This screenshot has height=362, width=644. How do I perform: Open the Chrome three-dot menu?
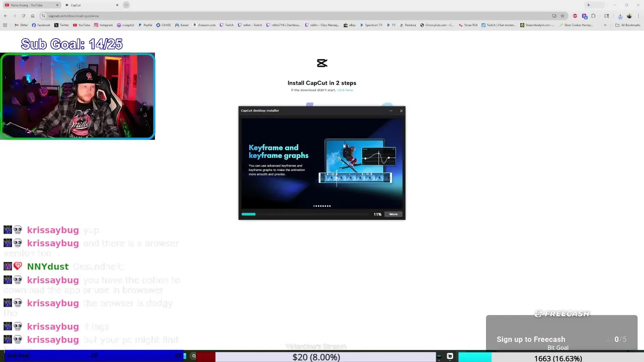[638, 16]
